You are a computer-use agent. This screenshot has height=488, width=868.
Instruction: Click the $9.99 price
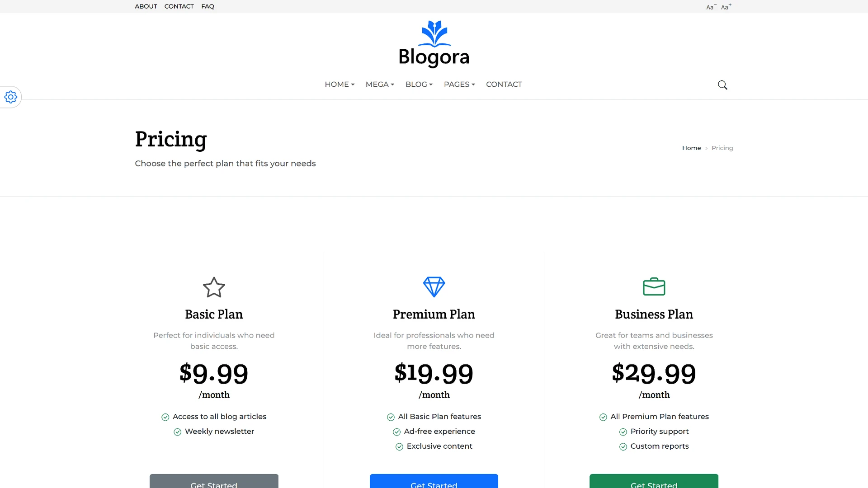214,374
